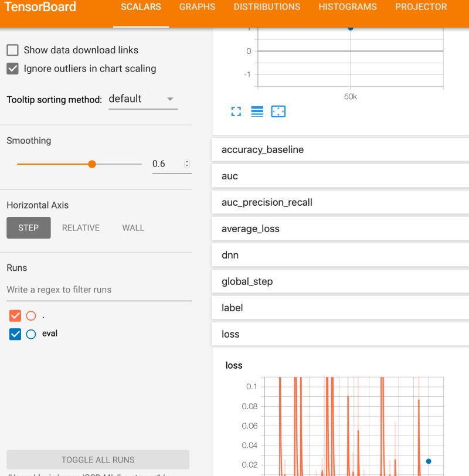This screenshot has width=469, height=476.
Task: Uncheck the eval run checkbox
Action: coord(15,334)
